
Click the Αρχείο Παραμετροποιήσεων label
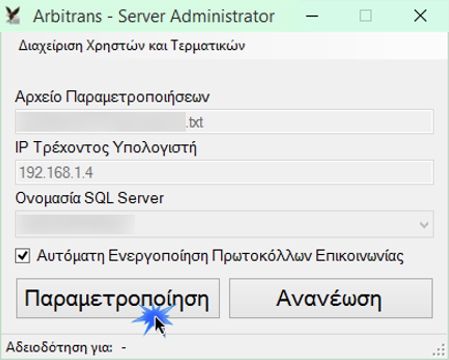click(112, 97)
